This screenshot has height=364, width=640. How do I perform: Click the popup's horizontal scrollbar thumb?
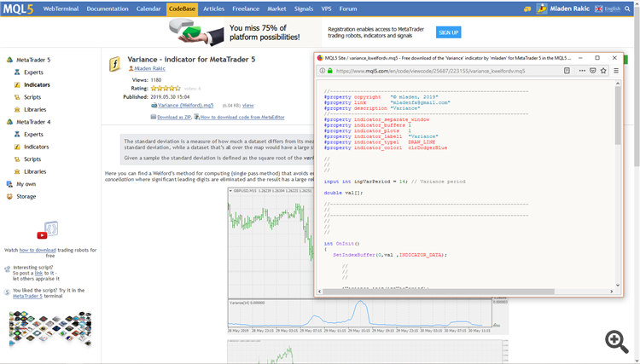coord(439,292)
